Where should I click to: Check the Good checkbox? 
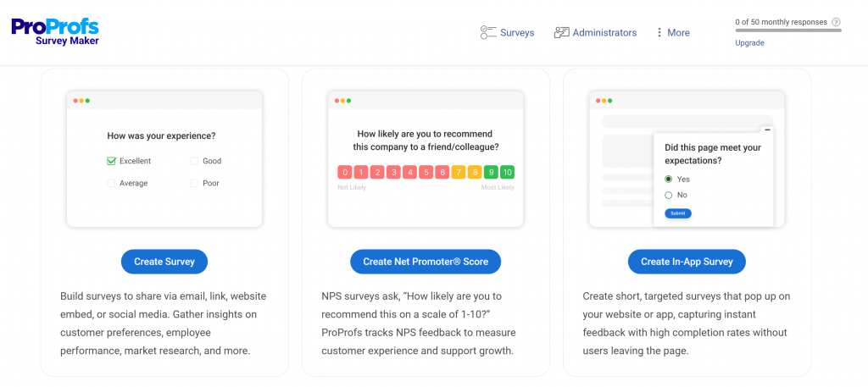click(x=194, y=161)
